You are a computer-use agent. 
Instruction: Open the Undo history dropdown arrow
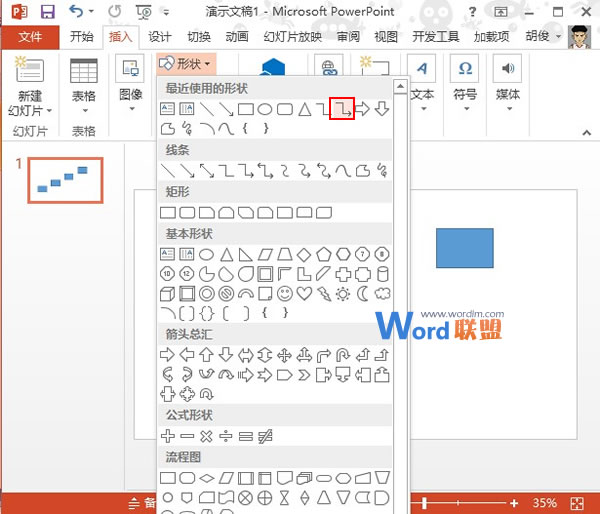coord(91,11)
